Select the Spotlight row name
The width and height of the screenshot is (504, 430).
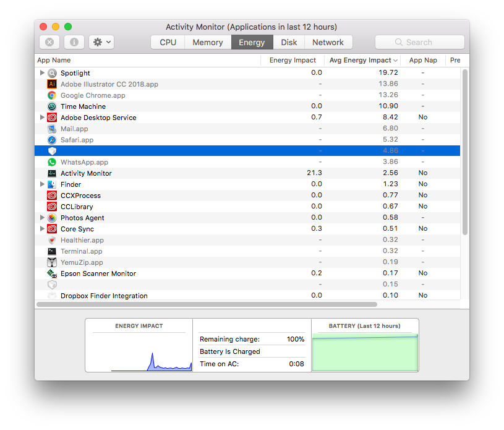75,74
